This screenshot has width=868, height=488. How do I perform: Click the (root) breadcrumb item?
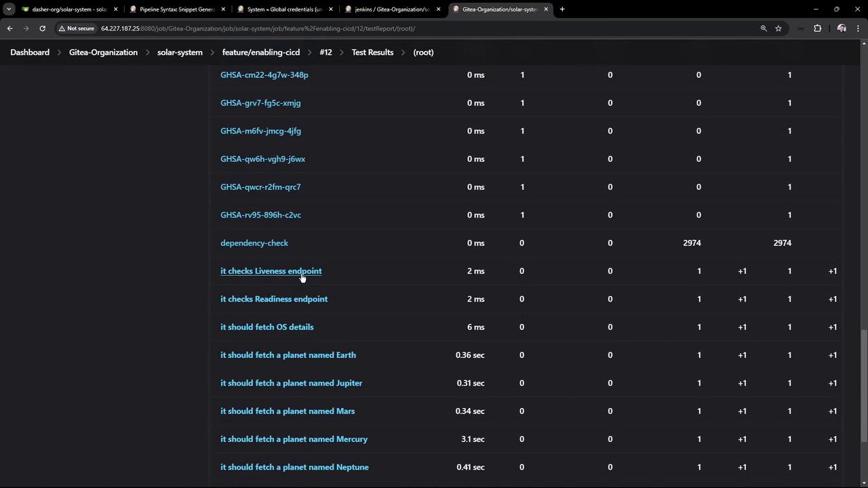pyautogui.click(x=423, y=52)
